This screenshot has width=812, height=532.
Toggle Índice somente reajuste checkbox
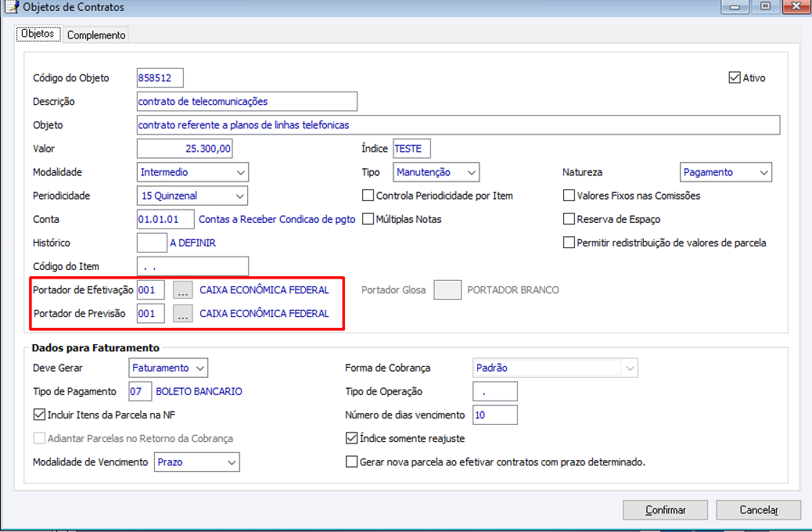click(351, 437)
